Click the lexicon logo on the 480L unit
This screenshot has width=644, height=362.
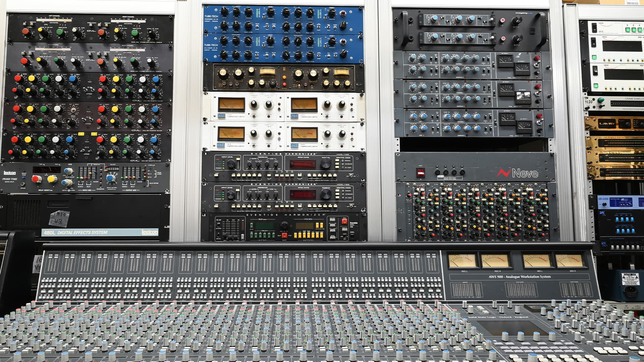[x=149, y=232]
